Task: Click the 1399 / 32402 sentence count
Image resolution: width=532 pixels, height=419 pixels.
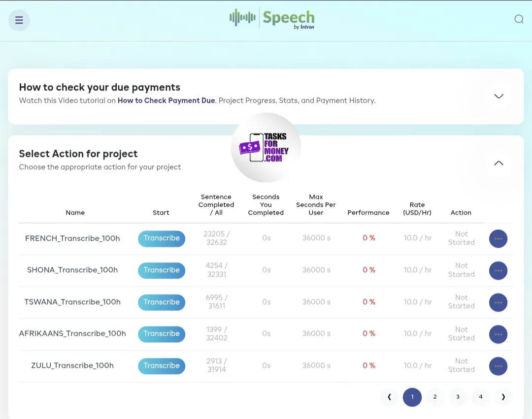Action: coord(216,333)
